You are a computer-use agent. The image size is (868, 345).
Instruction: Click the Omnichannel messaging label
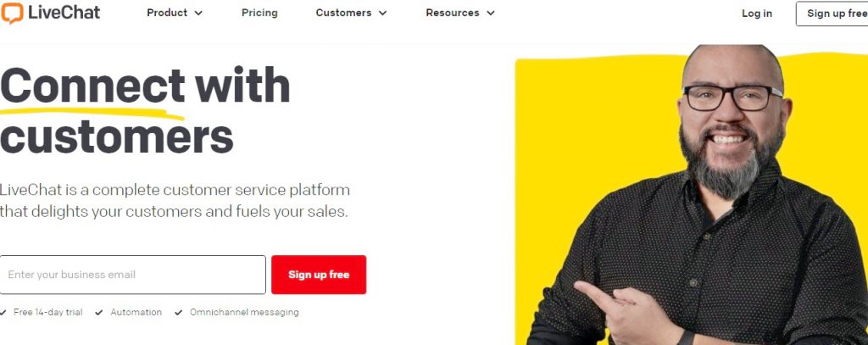click(x=244, y=312)
